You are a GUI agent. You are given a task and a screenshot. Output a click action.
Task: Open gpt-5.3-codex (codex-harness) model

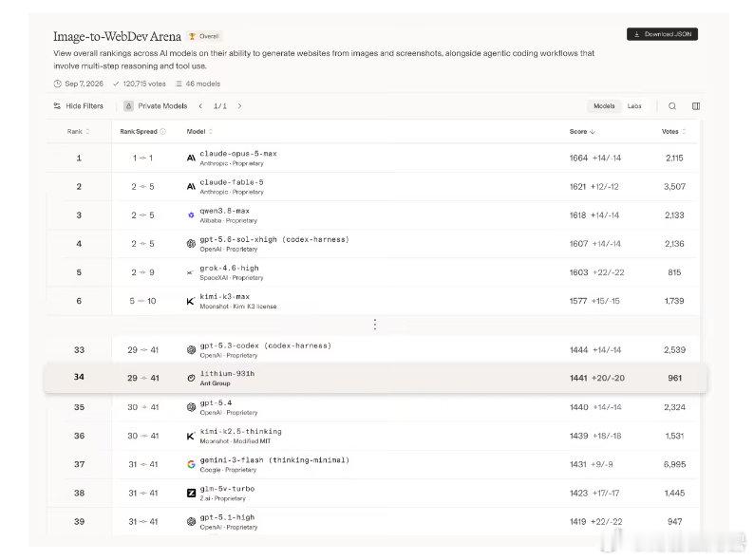tap(266, 345)
